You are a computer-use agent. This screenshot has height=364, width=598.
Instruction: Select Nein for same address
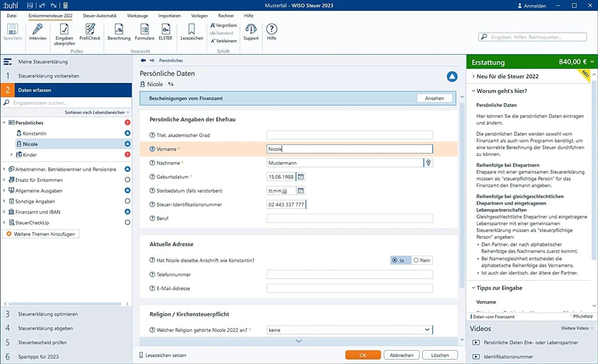click(x=416, y=260)
